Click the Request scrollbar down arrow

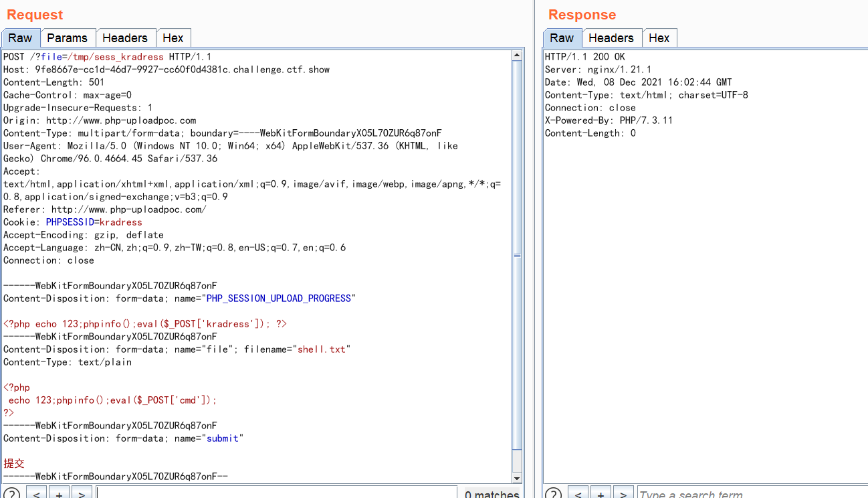point(516,478)
